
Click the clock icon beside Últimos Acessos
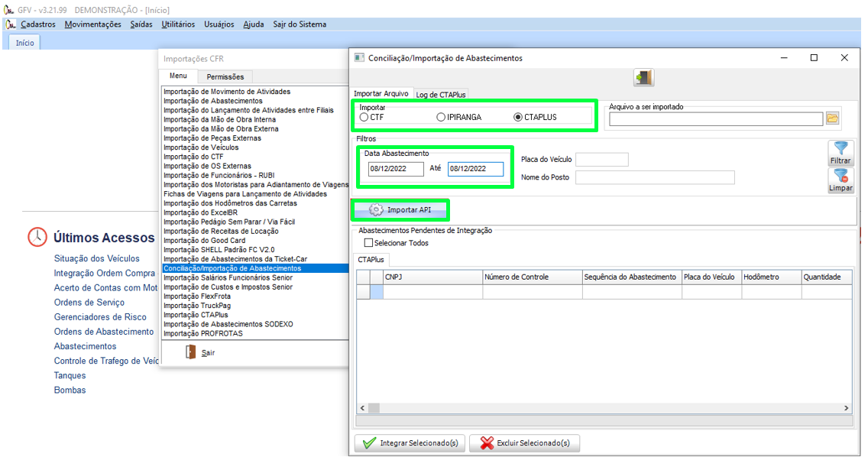coord(37,237)
